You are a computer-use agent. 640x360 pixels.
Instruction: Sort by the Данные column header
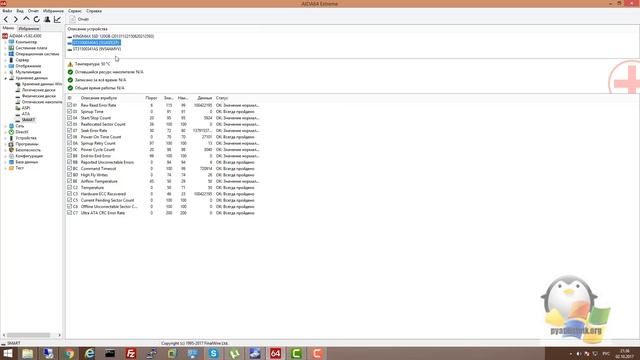pos(204,98)
